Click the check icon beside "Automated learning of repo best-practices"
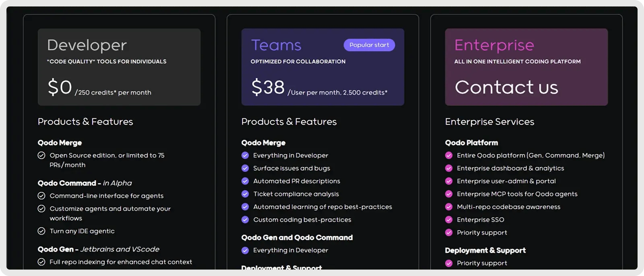The height and width of the screenshot is (276, 644). pos(245,207)
